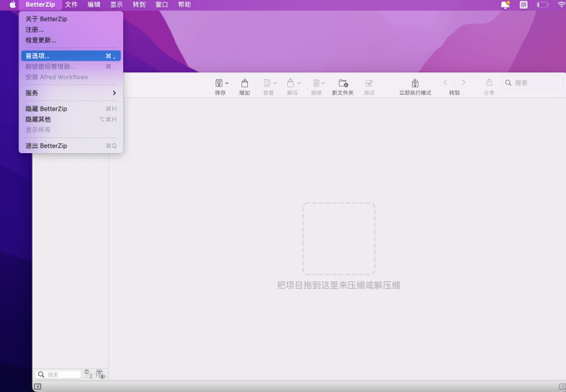Open the 转到 menu in menu bar
This screenshot has width=566, height=392.
(139, 5)
